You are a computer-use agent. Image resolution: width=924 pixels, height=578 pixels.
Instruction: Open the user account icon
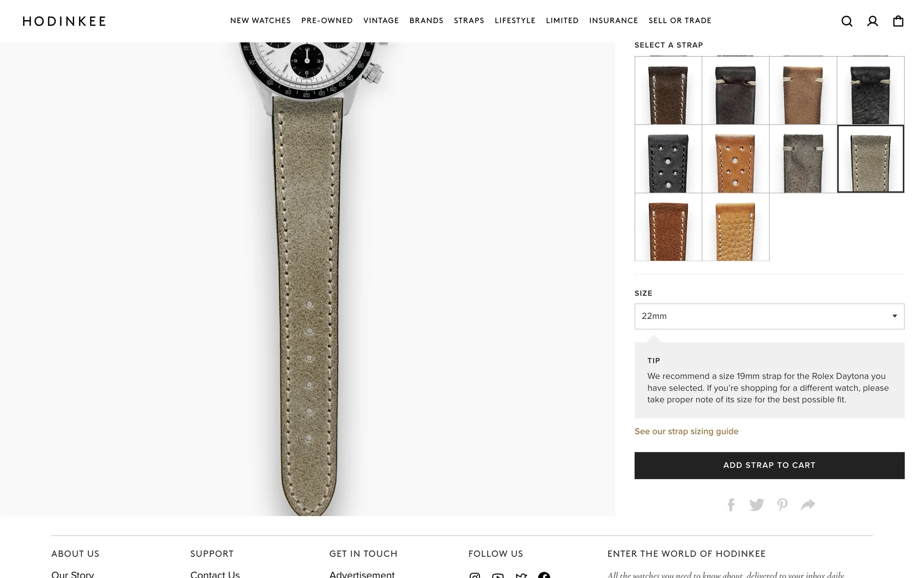click(x=873, y=21)
